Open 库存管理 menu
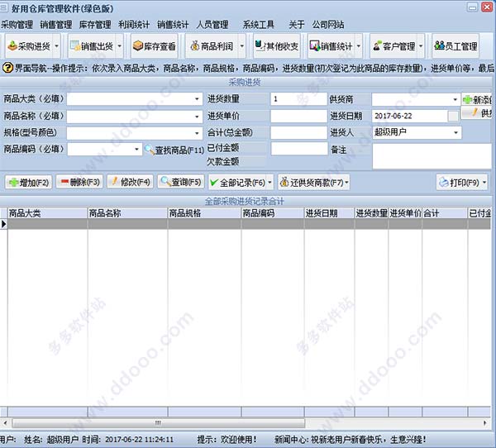 pos(95,24)
